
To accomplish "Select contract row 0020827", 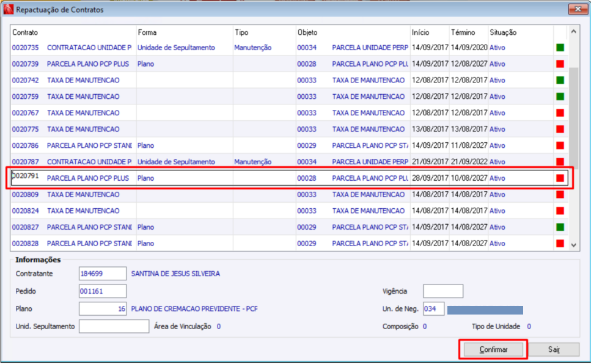I will tap(290, 227).
